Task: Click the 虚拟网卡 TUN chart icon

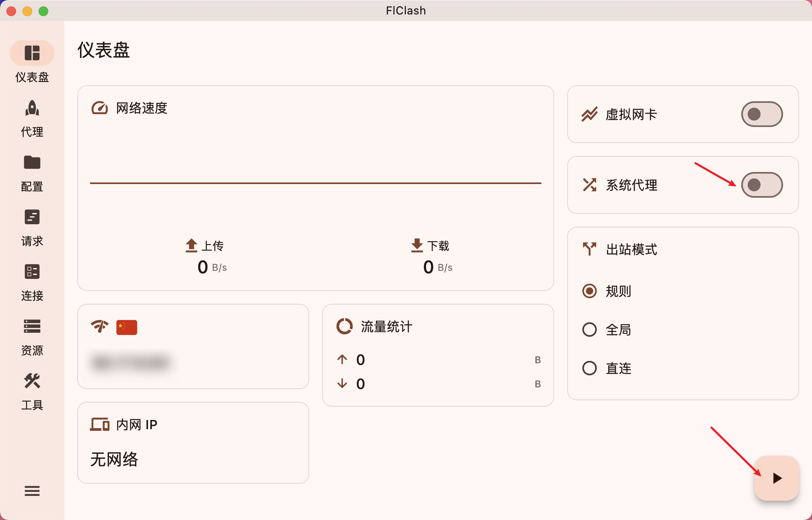Action: [x=590, y=115]
